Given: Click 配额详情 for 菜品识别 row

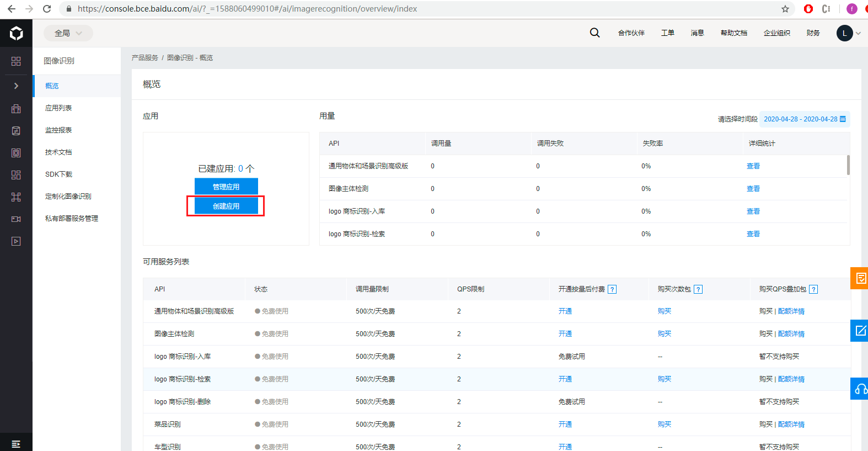Looking at the screenshot, I should [x=791, y=425].
